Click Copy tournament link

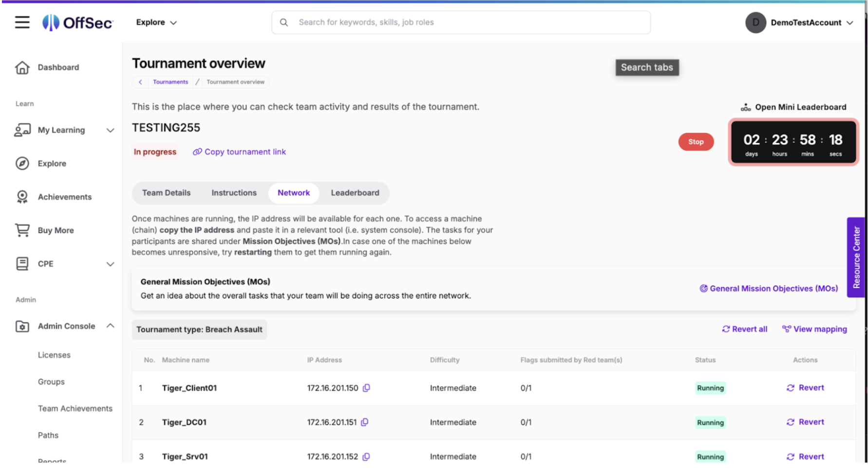[240, 152]
